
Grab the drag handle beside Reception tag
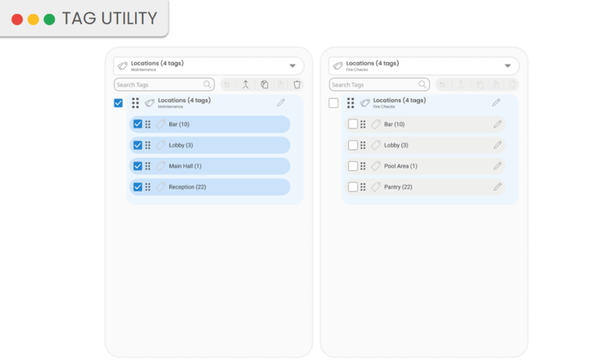pos(147,187)
